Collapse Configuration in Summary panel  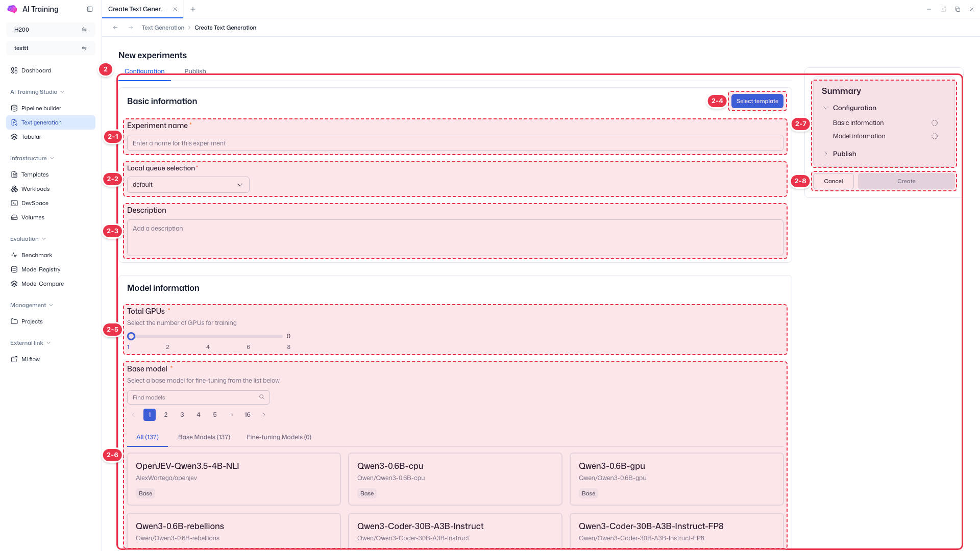point(826,108)
